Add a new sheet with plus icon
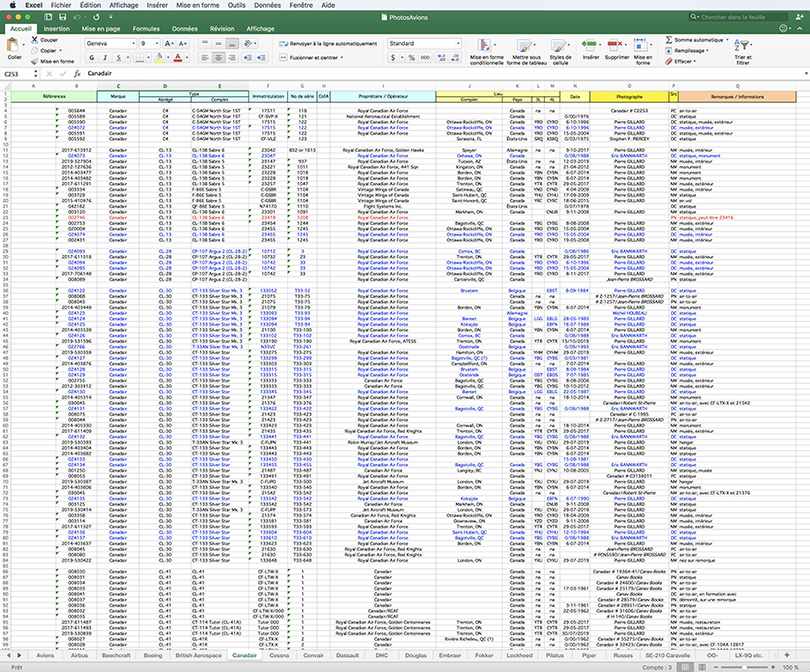Viewport: 810px width, 672px height. (x=787, y=655)
